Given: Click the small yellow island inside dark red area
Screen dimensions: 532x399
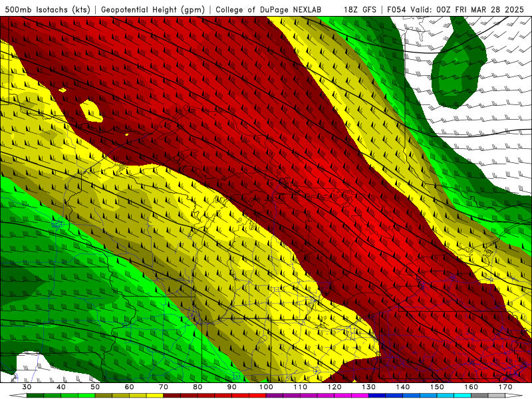Looking at the screenshot, I should click(91, 111).
